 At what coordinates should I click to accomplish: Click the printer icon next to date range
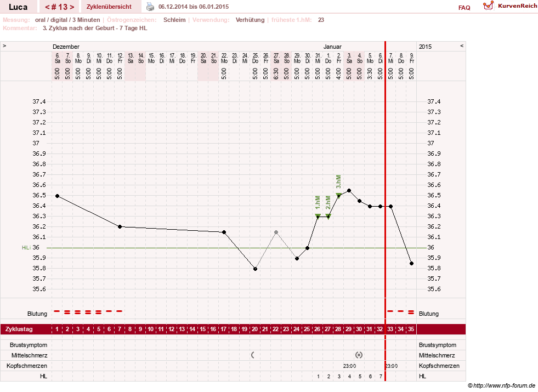(150, 7)
